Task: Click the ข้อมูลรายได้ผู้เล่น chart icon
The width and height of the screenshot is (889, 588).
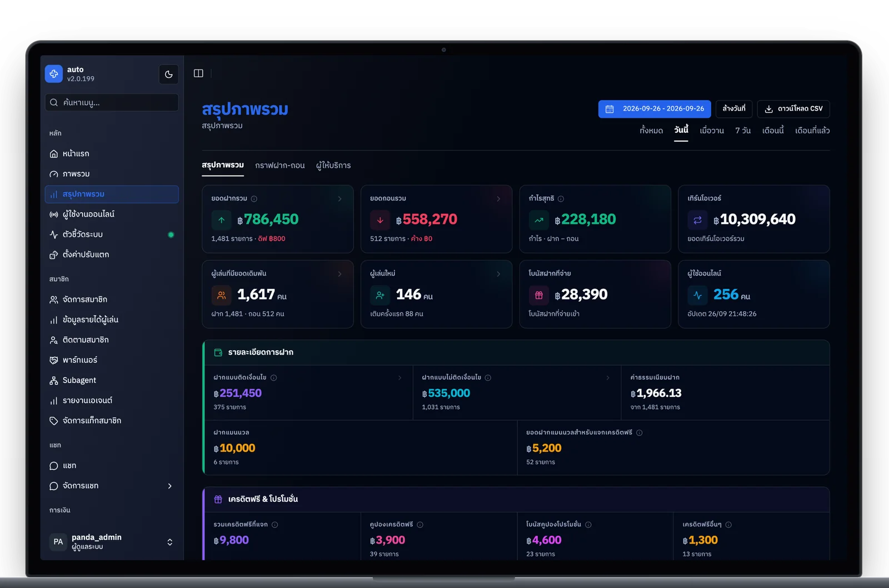Action: click(x=54, y=320)
